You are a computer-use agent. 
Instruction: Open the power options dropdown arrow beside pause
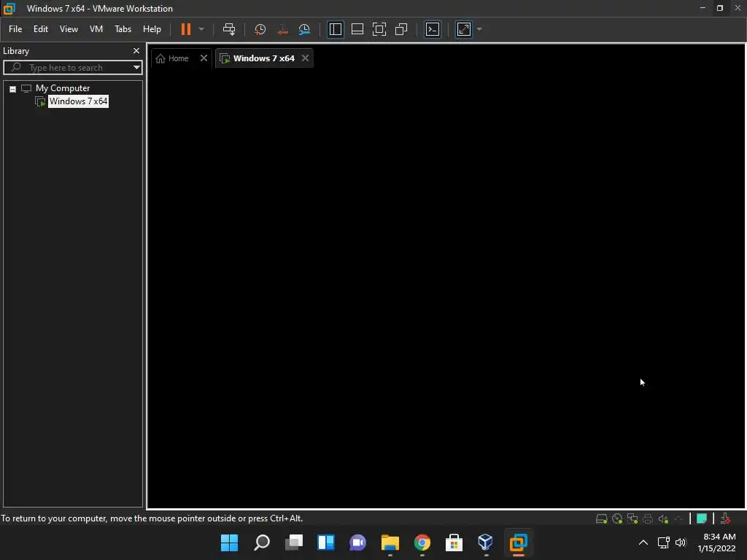201,29
